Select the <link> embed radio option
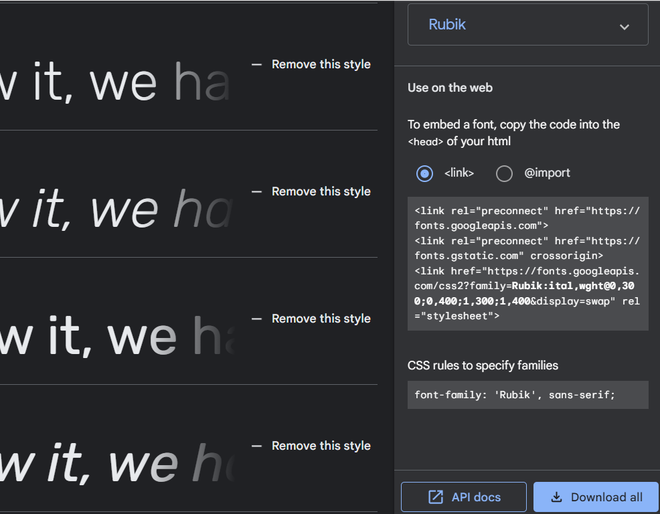 (x=425, y=173)
